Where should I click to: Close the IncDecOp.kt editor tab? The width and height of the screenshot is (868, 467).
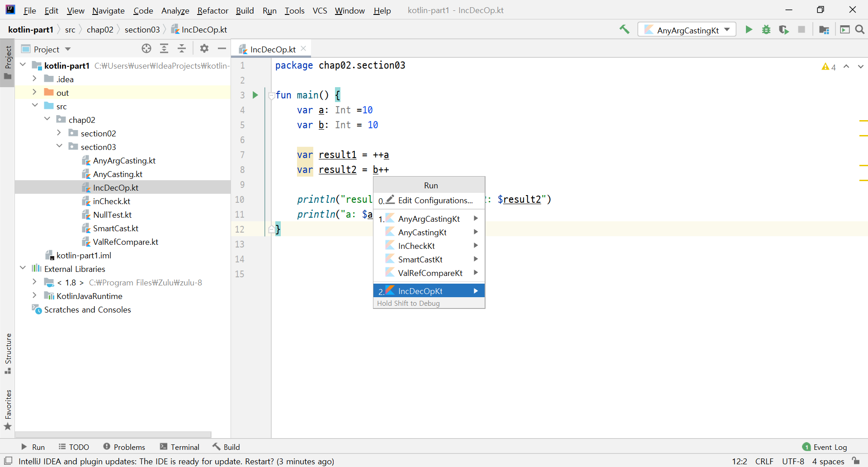303,49
